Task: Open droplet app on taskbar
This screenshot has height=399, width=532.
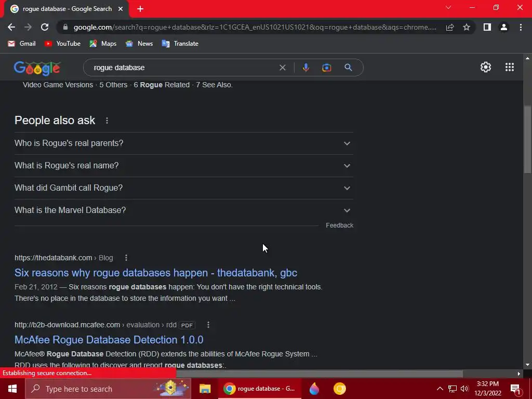Action: pyautogui.click(x=314, y=389)
